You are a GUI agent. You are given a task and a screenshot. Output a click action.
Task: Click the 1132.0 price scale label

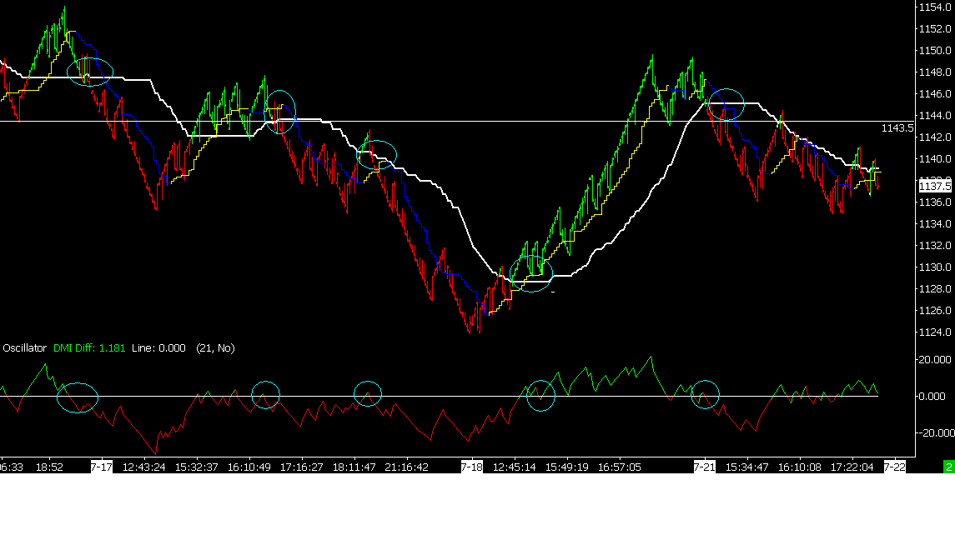[x=935, y=245]
